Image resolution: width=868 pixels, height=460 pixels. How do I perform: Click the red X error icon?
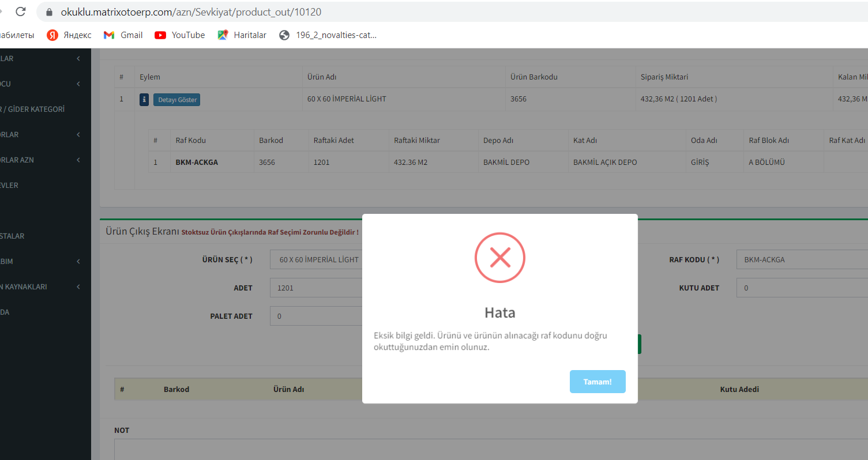[x=499, y=258]
